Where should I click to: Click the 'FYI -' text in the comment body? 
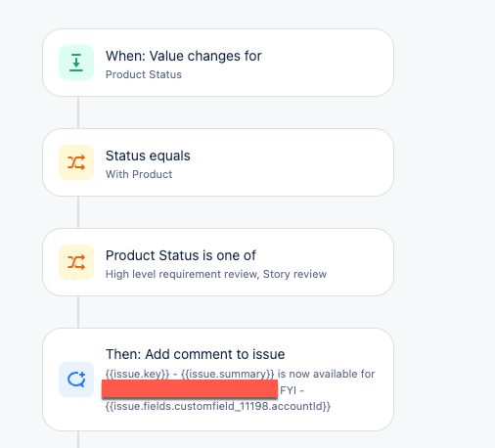click(292, 390)
